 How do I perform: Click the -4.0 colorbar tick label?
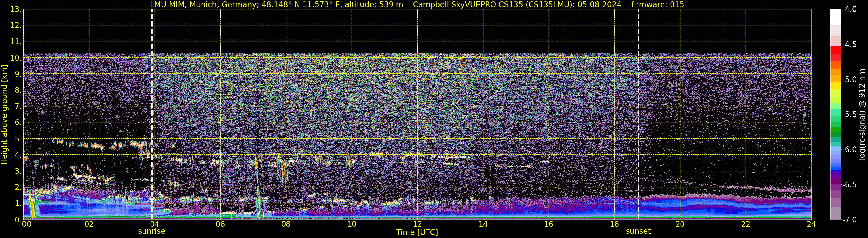[x=850, y=9]
